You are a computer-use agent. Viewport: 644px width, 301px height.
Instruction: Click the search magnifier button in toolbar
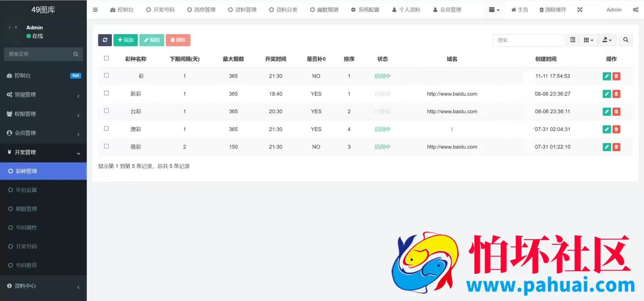click(x=625, y=40)
